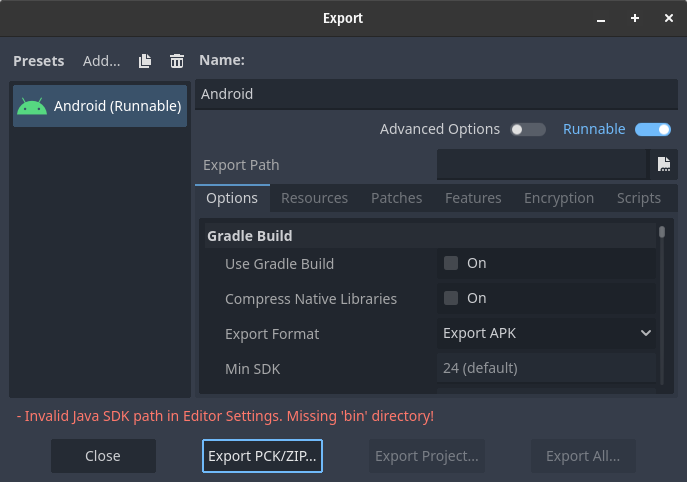Click the preset Name text field

click(436, 94)
